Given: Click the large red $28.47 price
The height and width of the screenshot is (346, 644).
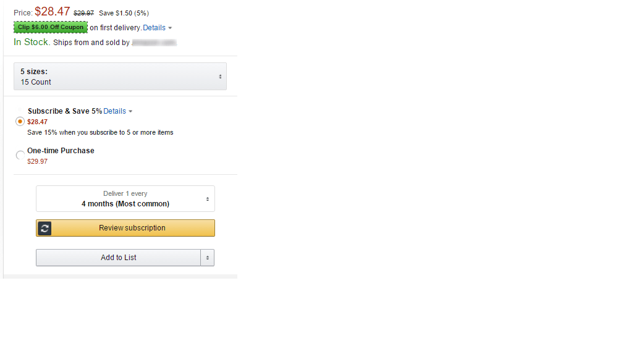Looking at the screenshot, I should (52, 12).
